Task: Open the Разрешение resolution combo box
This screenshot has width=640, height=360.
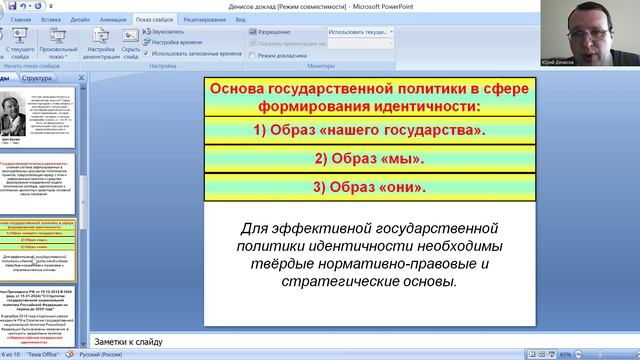Action: pyautogui.click(x=360, y=32)
